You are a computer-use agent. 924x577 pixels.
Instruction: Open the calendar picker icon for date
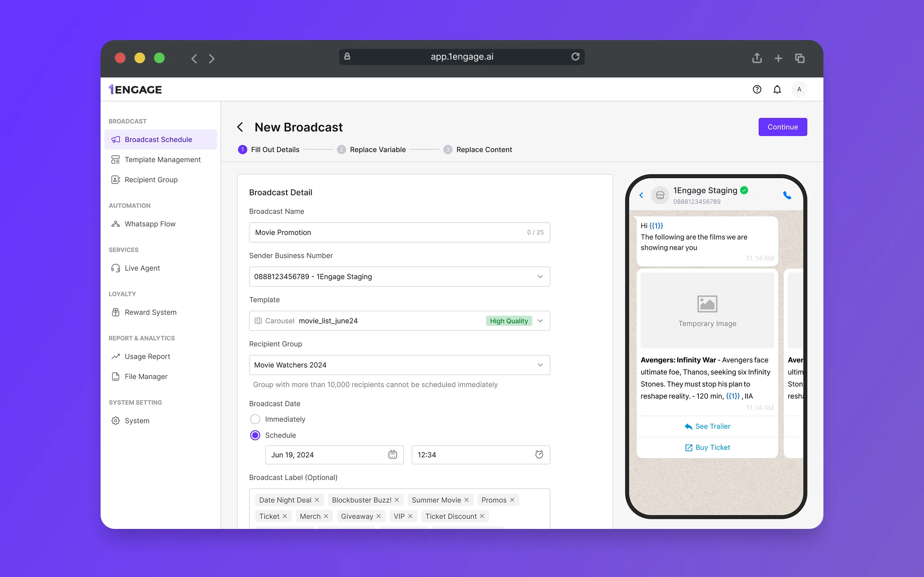click(x=393, y=455)
